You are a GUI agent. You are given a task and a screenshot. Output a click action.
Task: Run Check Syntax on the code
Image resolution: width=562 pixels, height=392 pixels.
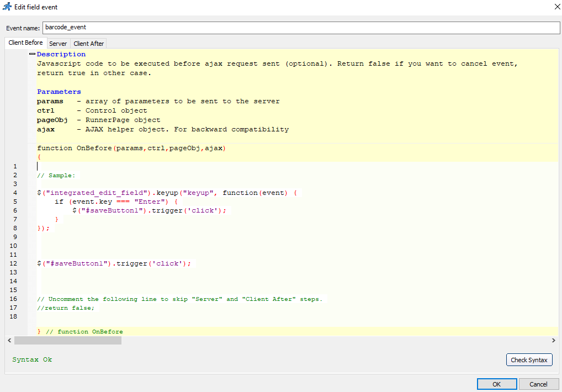coord(529,359)
